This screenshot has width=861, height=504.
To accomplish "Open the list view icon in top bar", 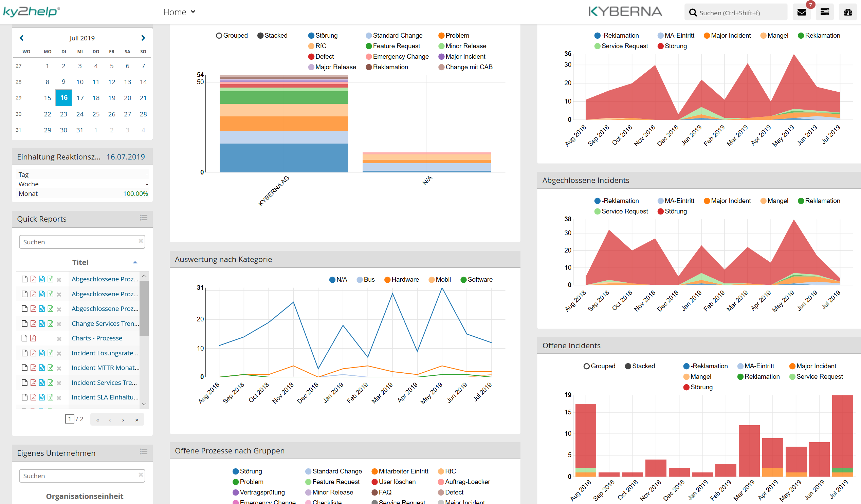I will (824, 13).
